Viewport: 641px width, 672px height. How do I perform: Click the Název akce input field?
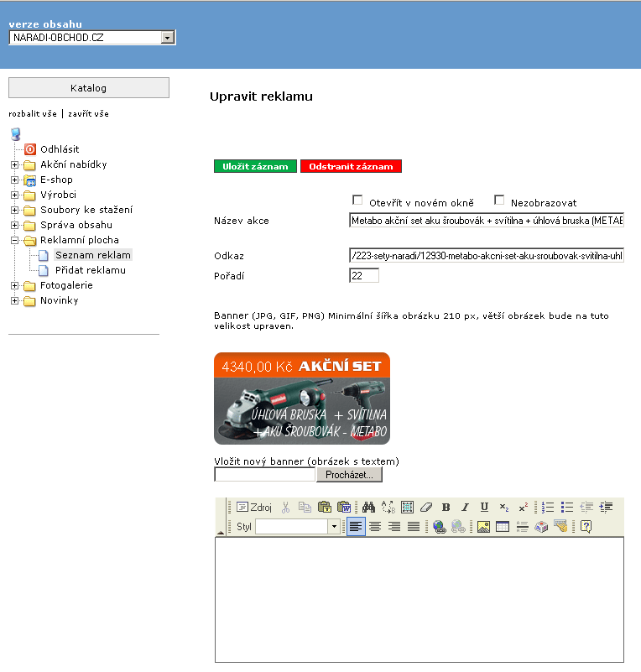pyautogui.click(x=487, y=221)
